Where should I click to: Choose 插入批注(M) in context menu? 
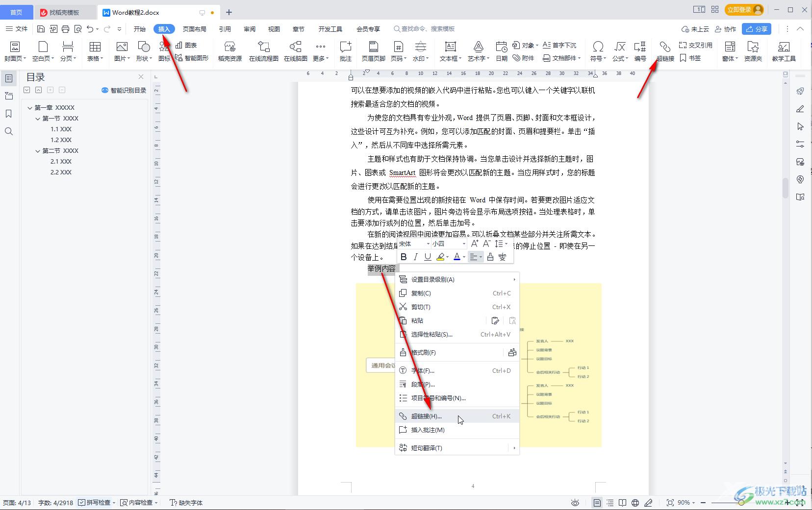coord(457,430)
